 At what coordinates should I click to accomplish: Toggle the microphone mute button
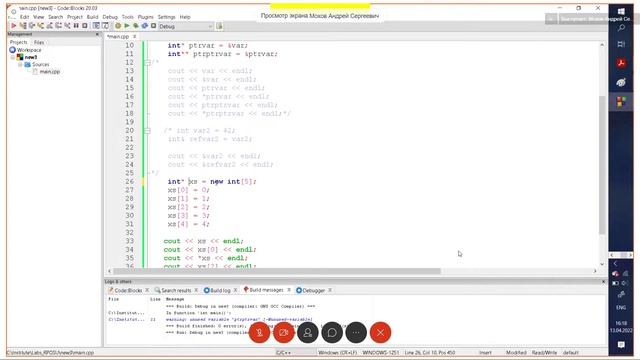coord(260,333)
